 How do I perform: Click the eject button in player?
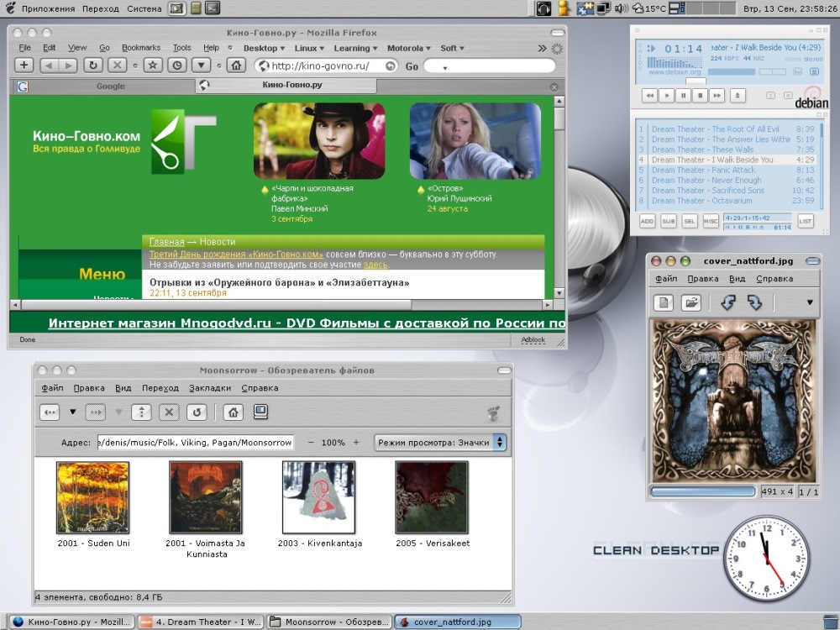[738, 96]
